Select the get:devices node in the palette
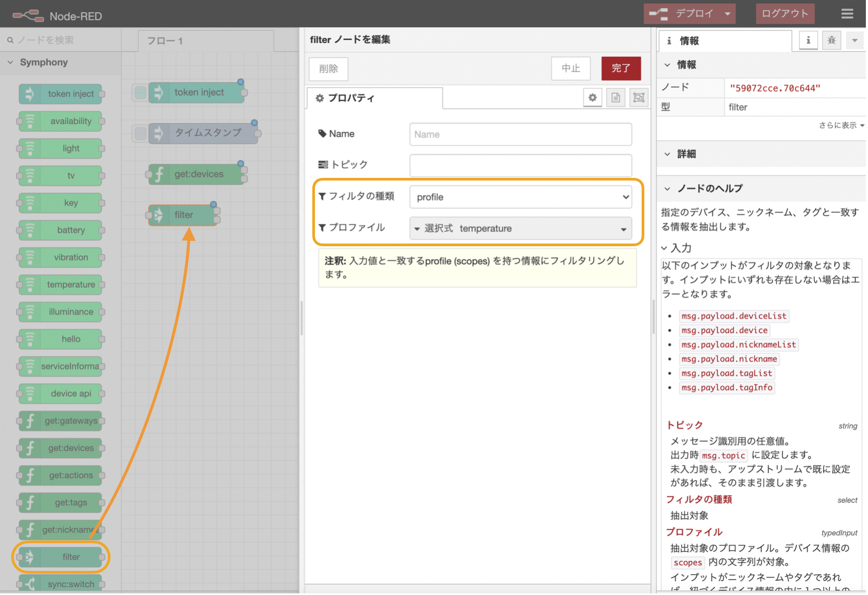The width and height of the screenshot is (868, 595). (x=60, y=448)
